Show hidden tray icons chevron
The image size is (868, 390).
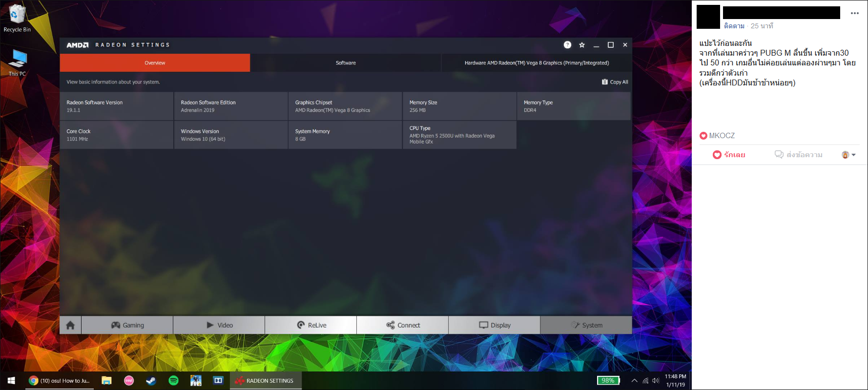pos(635,381)
